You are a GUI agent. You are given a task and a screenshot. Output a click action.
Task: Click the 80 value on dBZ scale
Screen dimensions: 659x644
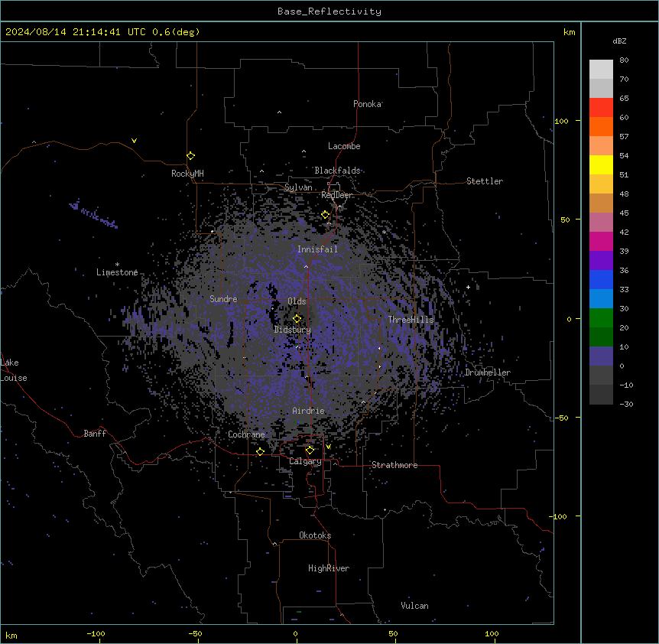point(624,60)
